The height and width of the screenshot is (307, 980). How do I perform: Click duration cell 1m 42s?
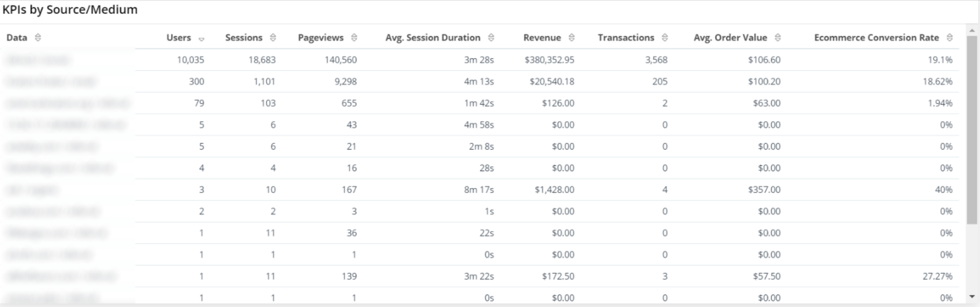click(x=479, y=103)
